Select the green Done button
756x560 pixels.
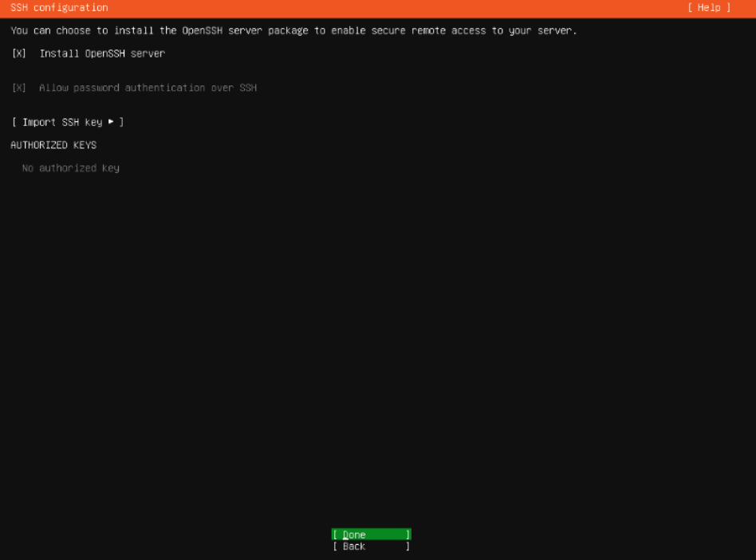pos(372,534)
